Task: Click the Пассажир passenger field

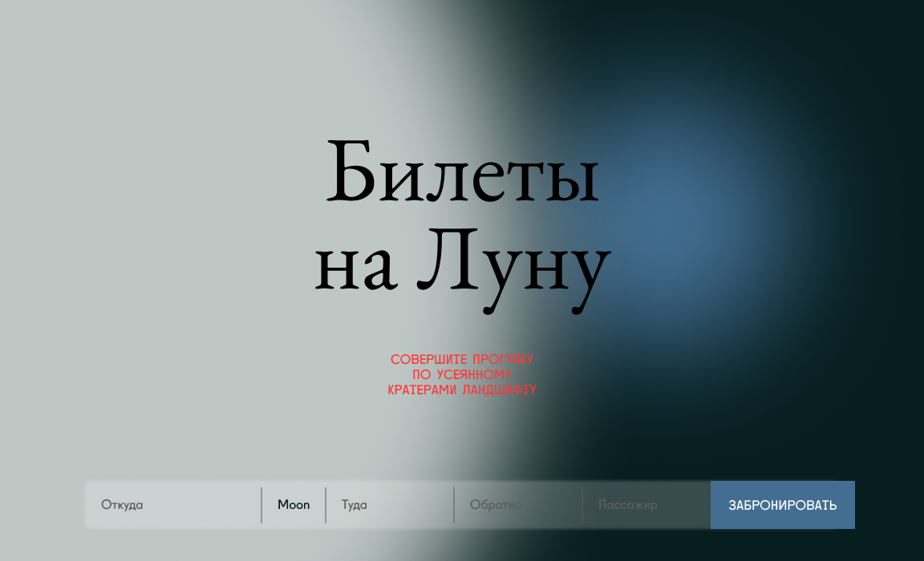Action: click(x=646, y=505)
